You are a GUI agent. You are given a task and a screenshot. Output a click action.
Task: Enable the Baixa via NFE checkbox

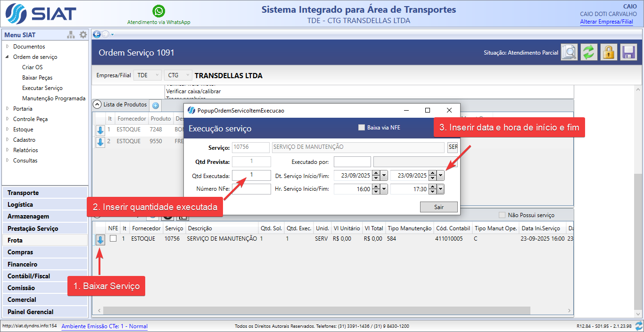click(362, 127)
